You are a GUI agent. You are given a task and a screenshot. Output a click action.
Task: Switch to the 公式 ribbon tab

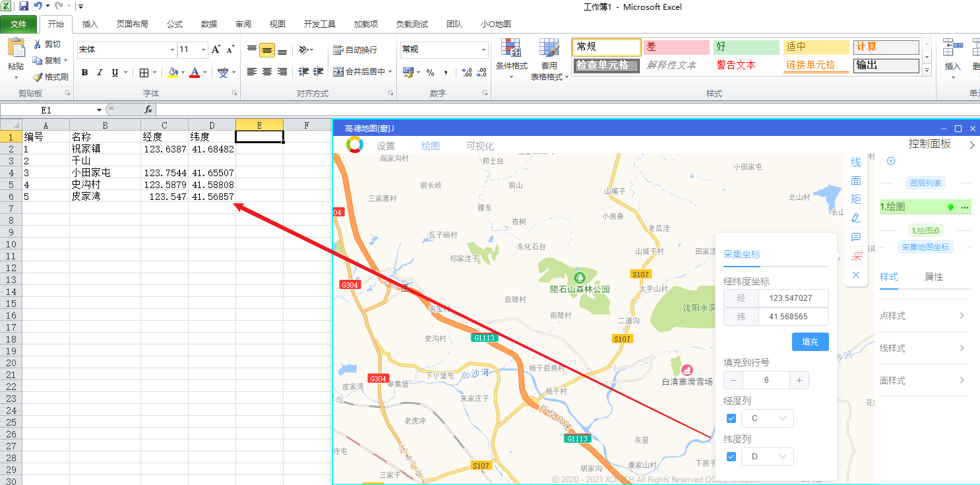pos(175,24)
